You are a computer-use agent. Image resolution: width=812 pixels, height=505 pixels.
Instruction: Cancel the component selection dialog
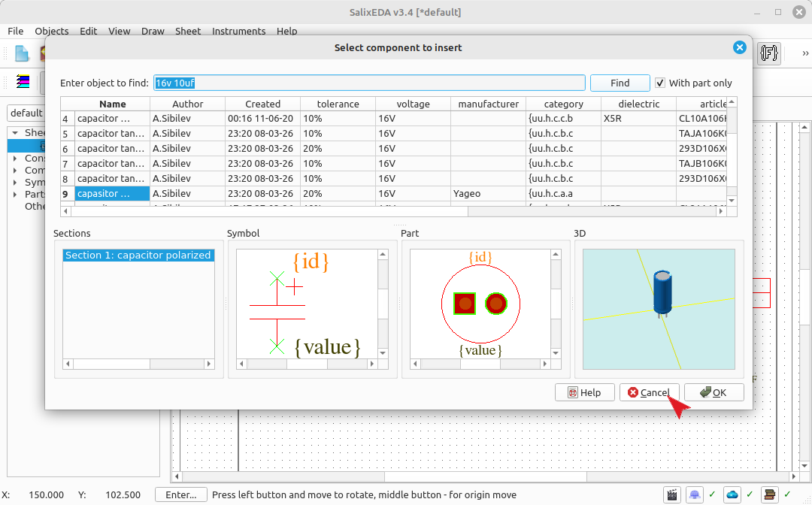(x=650, y=393)
